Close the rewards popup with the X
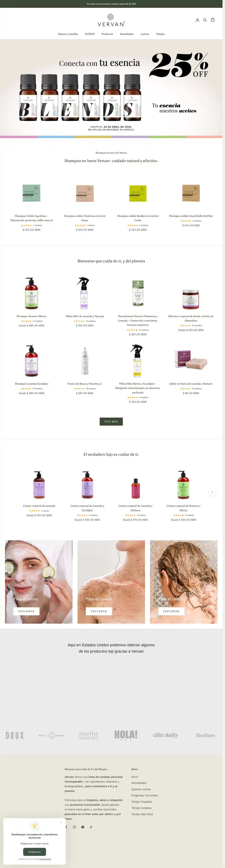This screenshot has height=868, width=225. tap(61, 823)
